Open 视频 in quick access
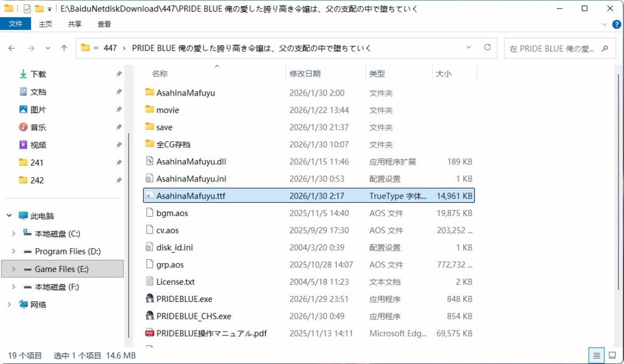The width and height of the screenshot is (624, 364). 38,145
